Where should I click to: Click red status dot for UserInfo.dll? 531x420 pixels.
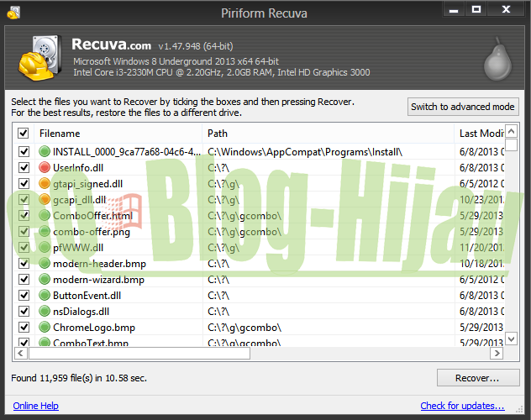(x=45, y=167)
